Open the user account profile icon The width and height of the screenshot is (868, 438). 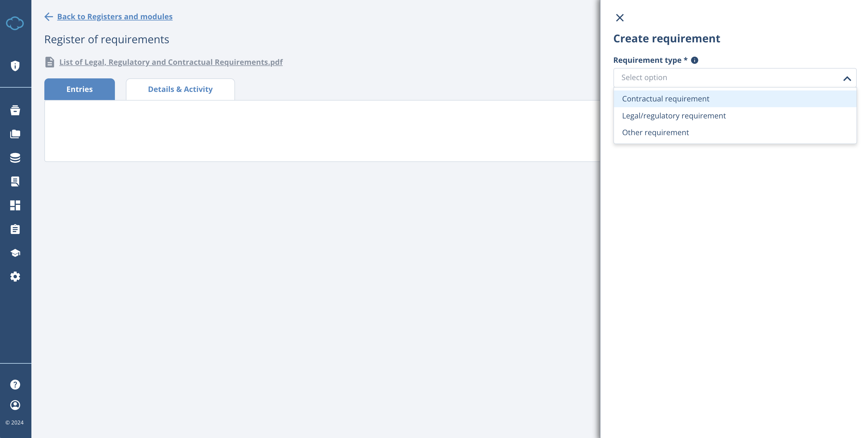15,405
